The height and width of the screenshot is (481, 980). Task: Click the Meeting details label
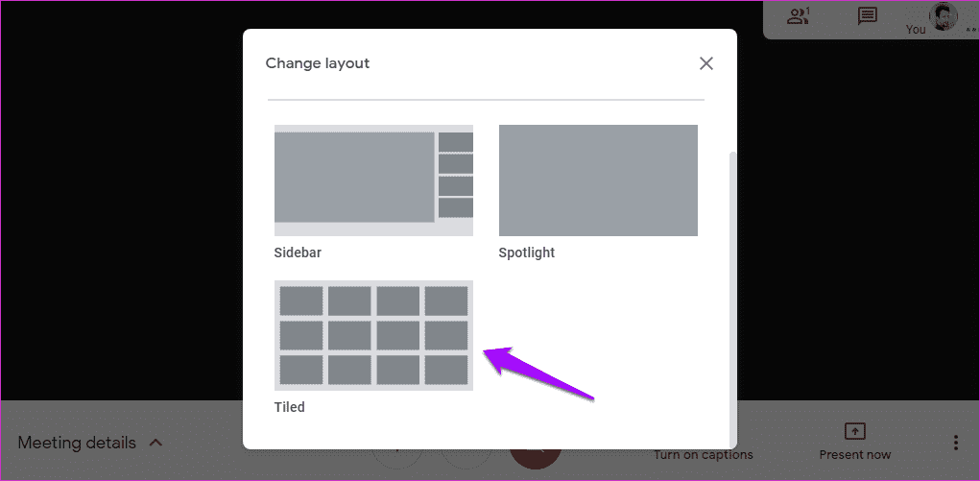[x=77, y=443]
